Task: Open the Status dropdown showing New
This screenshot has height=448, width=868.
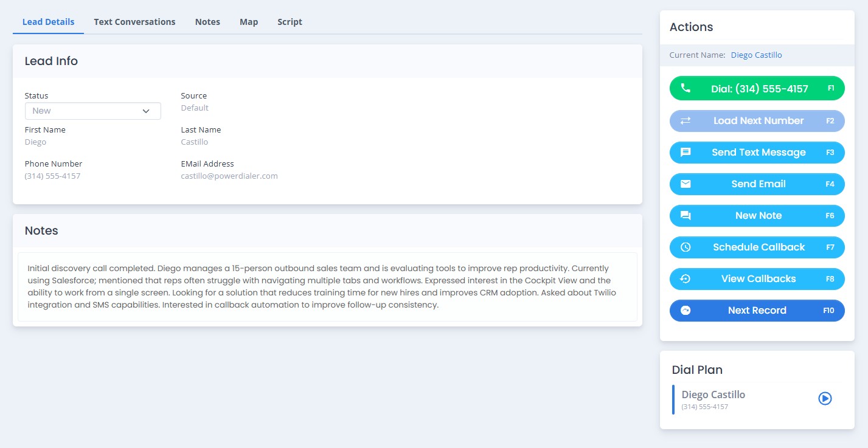Action: [93, 111]
